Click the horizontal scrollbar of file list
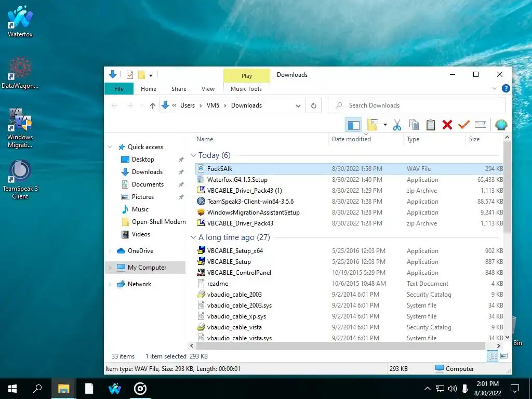The image size is (532, 399). [x=341, y=345]
